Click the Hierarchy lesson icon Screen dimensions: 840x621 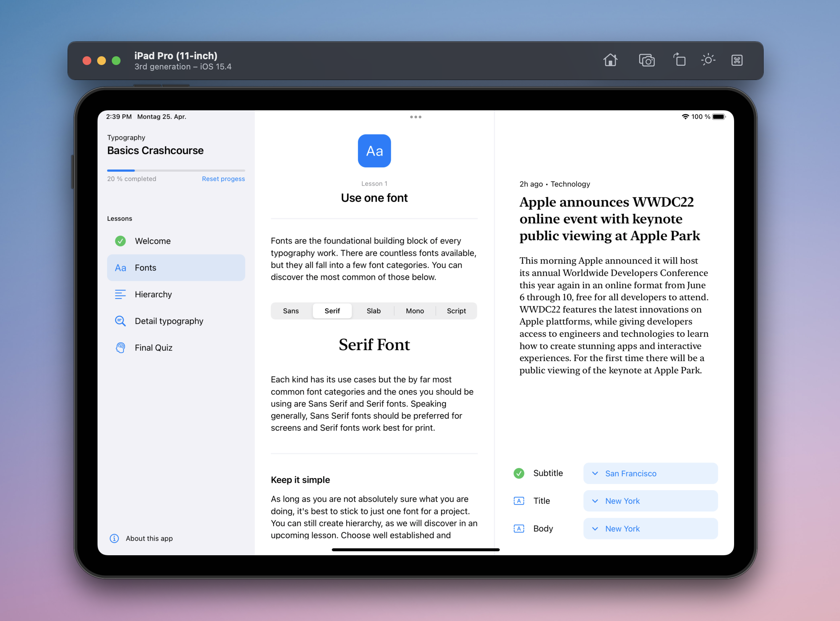120,294
